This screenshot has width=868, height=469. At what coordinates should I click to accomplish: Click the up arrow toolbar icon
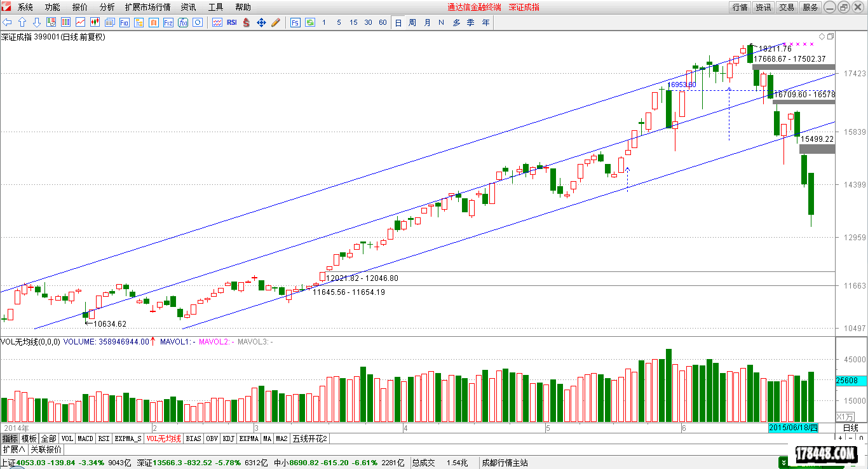[x=22, y=22]
